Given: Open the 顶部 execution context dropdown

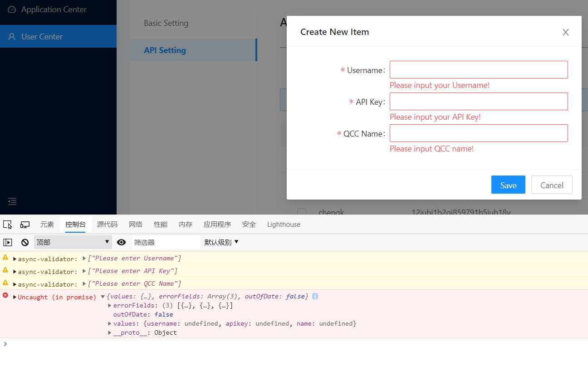Looking at the screenshot, I should click(73, 242).
